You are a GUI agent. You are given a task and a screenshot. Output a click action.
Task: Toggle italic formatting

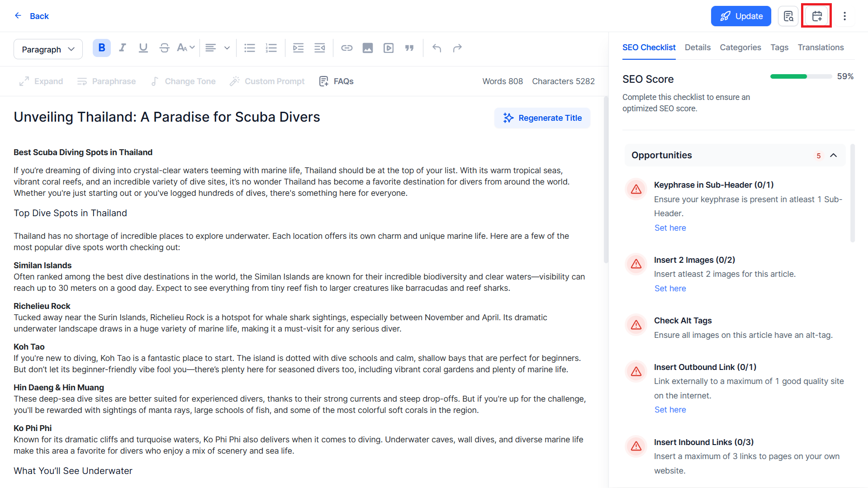point(122,48)
